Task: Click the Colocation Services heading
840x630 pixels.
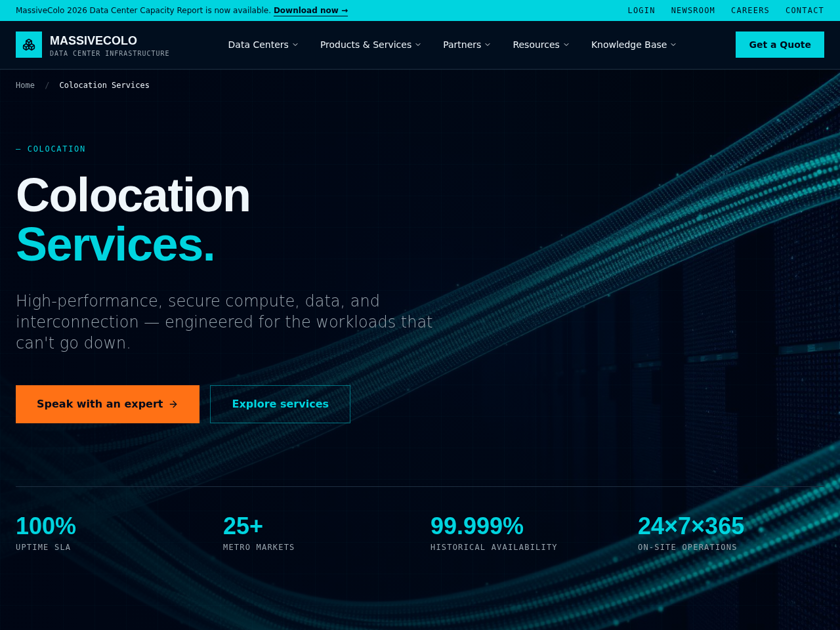Action: click(x=133, y=220)
